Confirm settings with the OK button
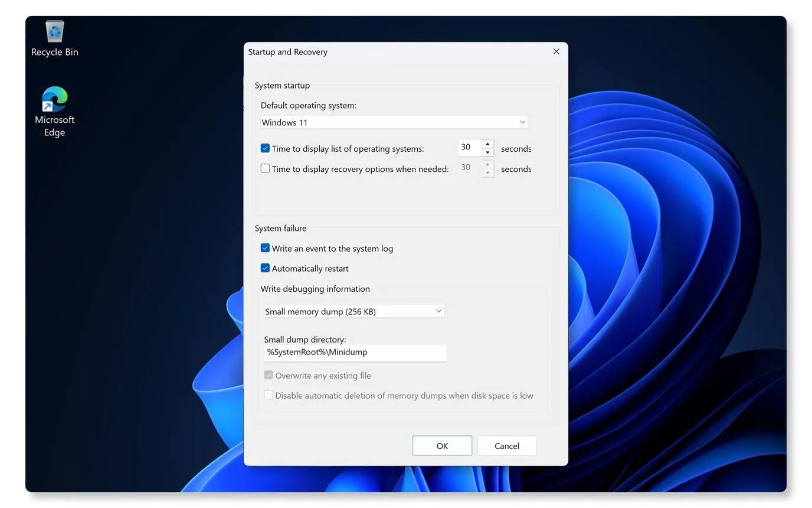The image size is (812, 508). point(442,446)
